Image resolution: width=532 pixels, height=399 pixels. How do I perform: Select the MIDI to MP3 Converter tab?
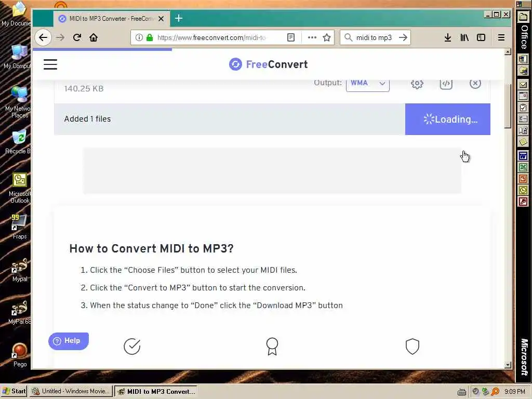click(x=111, y=19)
